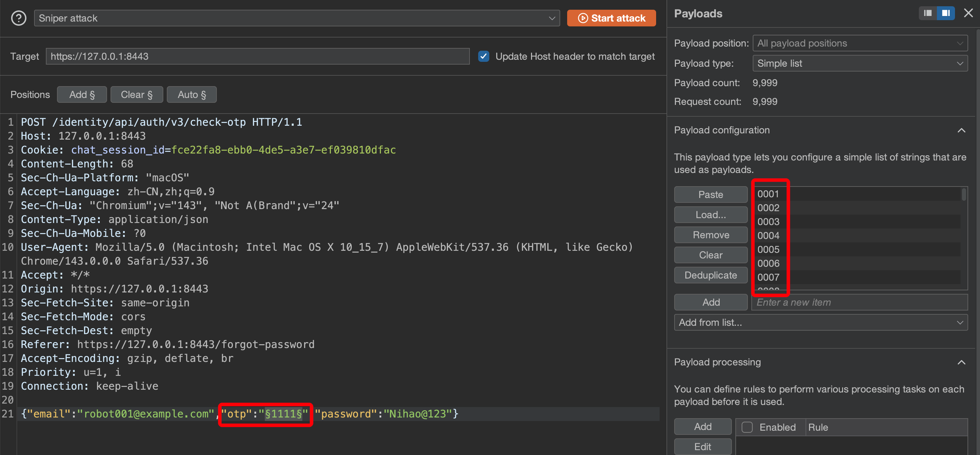Close the Payloads panel
This screenshot has width=980, height=455.
tap(968, 13)
